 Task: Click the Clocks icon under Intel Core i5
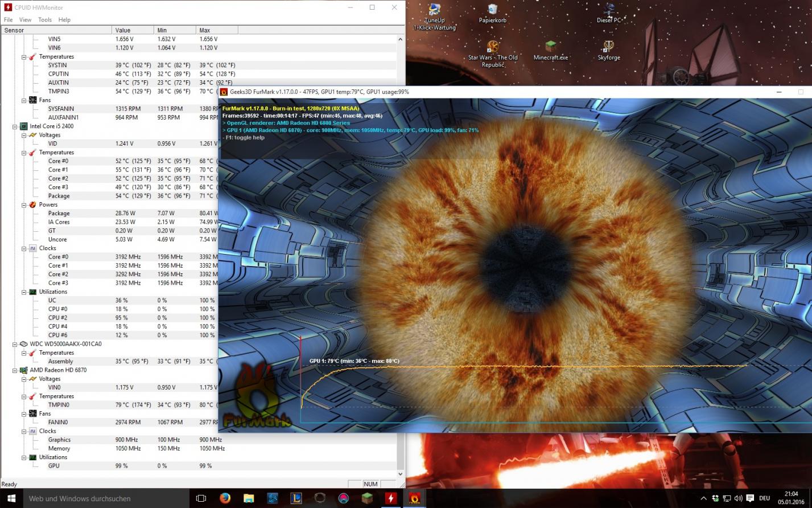pyautogui.click(x=33, y=248)
